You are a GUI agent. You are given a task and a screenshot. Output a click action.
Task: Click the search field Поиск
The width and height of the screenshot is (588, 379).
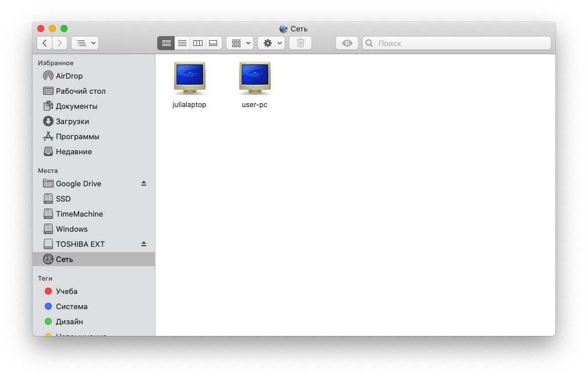[x=456, y=43]
